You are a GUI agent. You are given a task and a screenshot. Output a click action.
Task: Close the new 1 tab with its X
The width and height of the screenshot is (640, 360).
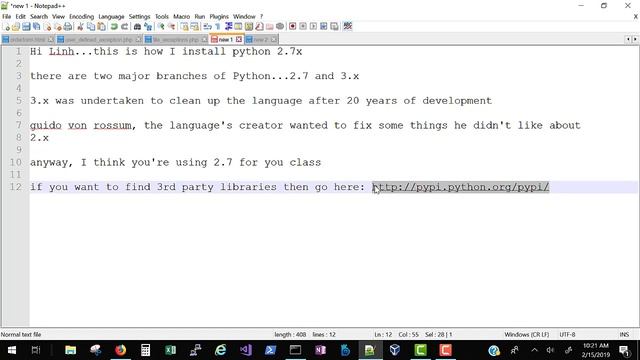(x=239, y=40)
